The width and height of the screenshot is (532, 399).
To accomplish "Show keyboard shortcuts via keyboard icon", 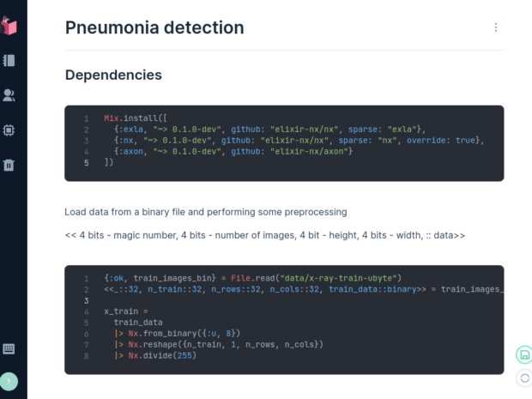I will point(9,348).
